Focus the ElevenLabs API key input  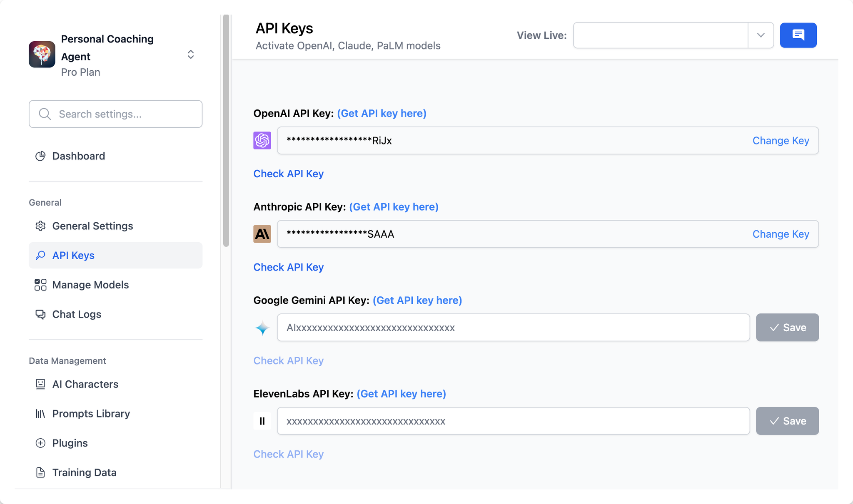click(x=513, y=421)
